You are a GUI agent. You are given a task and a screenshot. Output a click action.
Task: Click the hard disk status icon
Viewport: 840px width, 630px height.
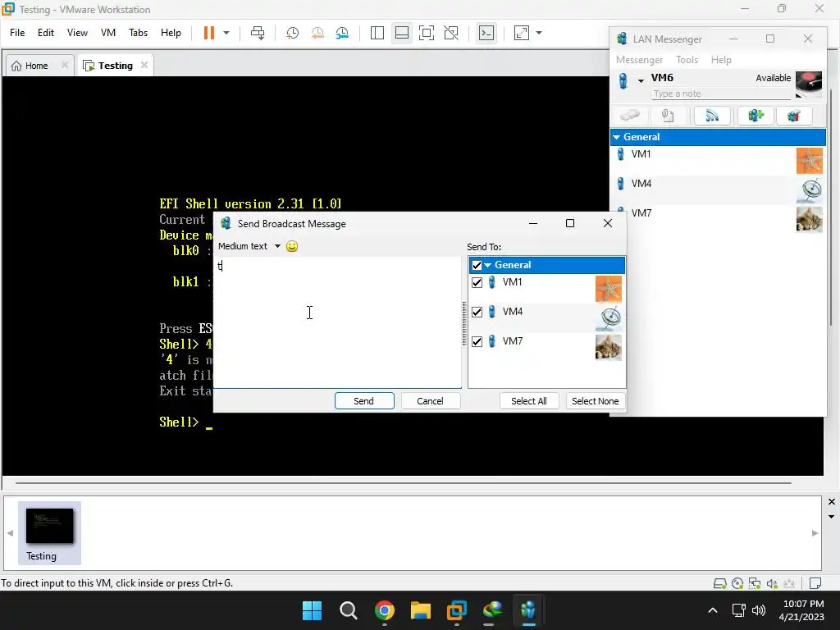(720, 583)
